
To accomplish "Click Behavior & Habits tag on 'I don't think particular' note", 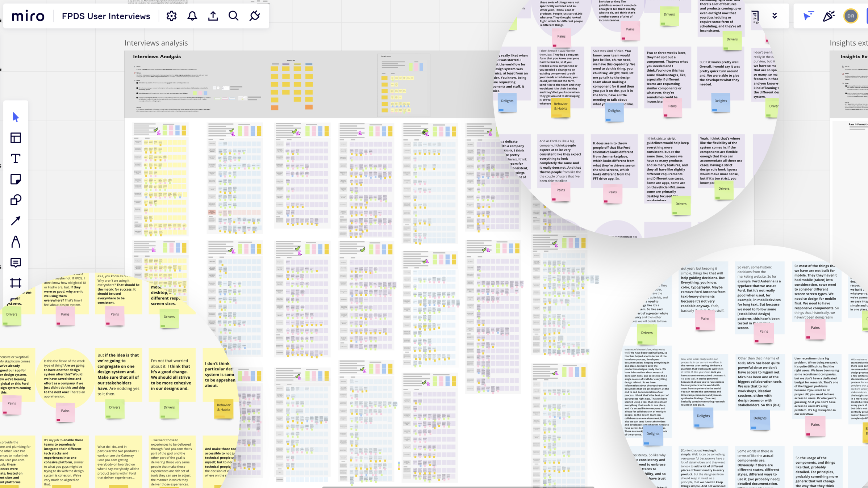I will point(224,409).
